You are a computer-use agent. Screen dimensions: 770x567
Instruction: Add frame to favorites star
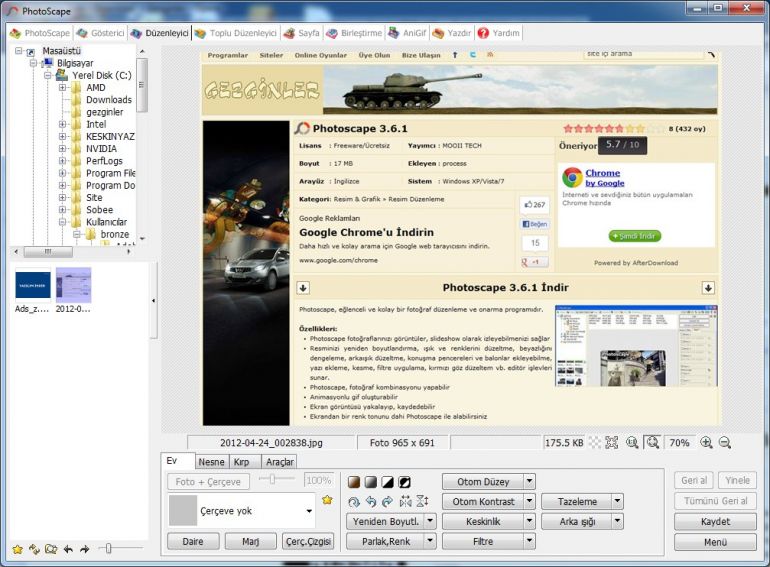click(327, 500)
